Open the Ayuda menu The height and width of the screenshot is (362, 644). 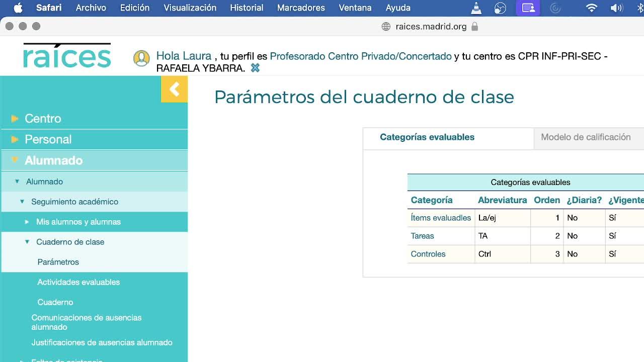pyautogui.click(x=398, y=8)
